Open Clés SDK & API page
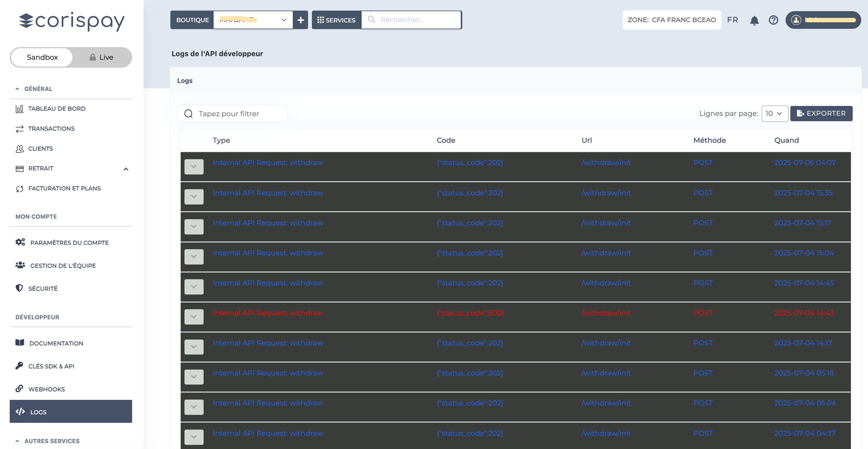The height and width of the screenshot is (449, 868). click(x=51, y=366)
